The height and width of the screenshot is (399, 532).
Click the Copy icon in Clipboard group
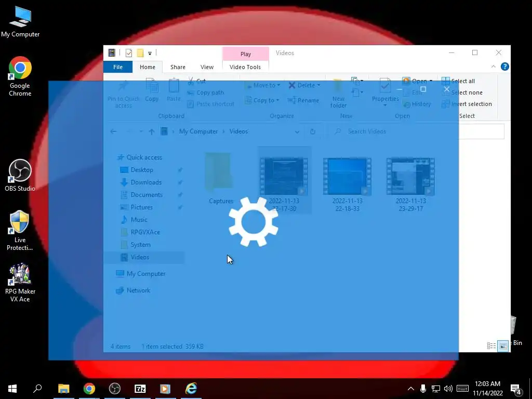(152, 86)
